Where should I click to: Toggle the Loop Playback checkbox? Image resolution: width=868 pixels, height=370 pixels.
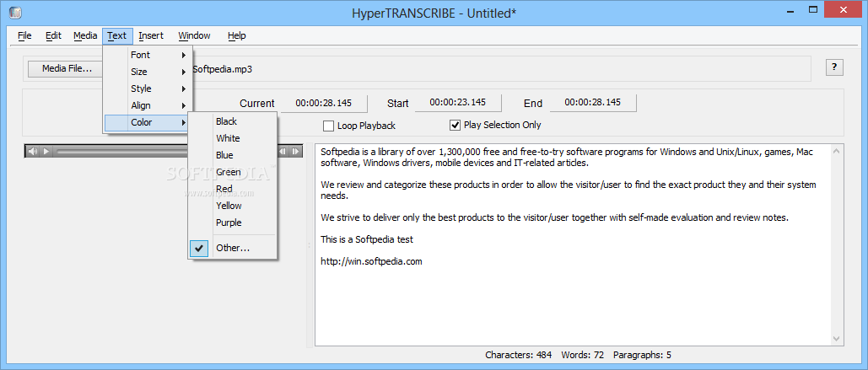point(328,126)
